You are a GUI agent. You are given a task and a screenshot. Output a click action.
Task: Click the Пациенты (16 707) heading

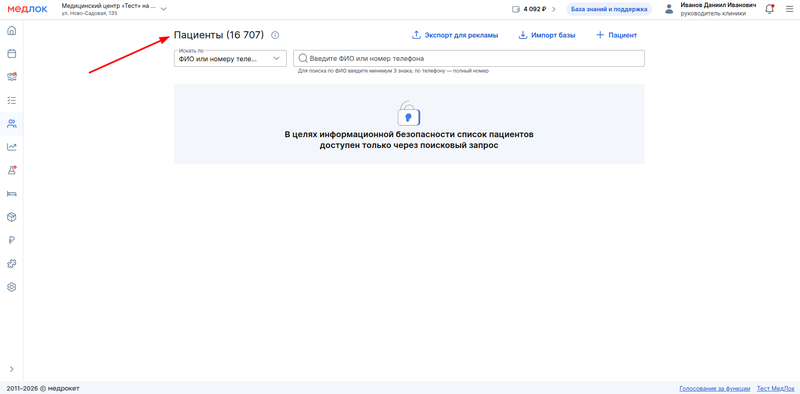[219, 35]
